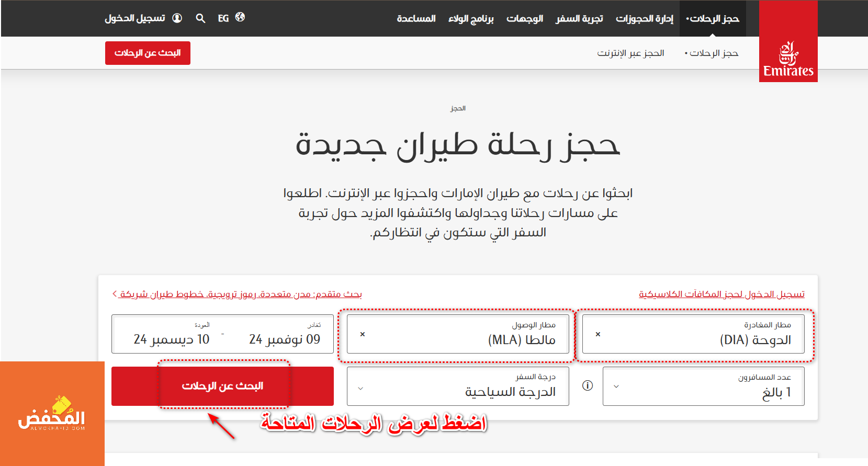
Task: Click the top red البحث عن الرحلات button
Action: [148, 53]
